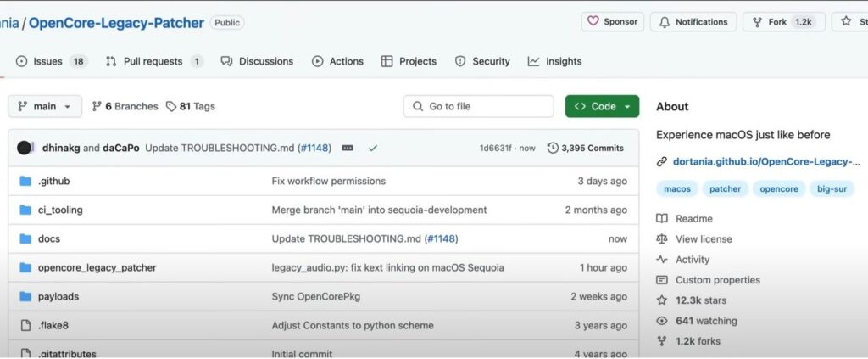Click the Go to file search field
Image resolution: width=868 pixels, height=359 pixels.
pos(478,106)
